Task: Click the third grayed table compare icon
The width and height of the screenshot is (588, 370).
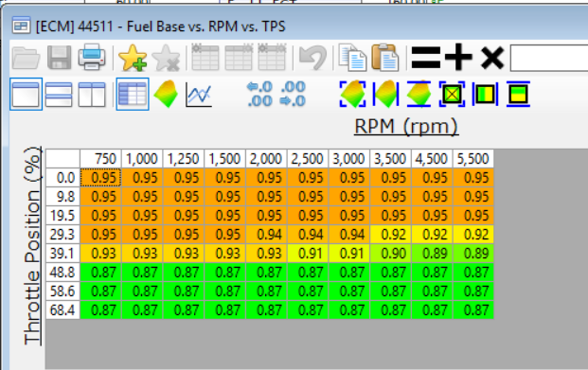Action: click(273, 58)
